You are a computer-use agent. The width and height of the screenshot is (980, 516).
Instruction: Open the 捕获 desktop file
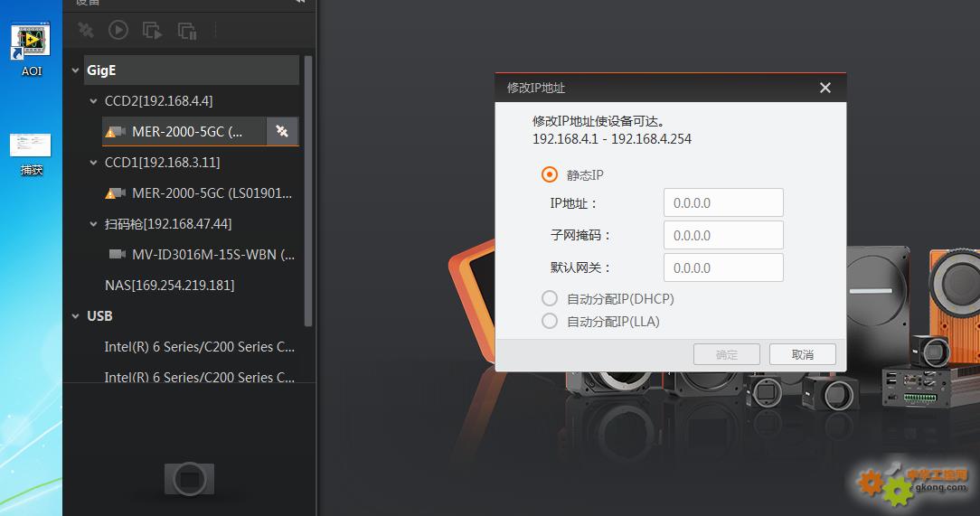point(31,155)
